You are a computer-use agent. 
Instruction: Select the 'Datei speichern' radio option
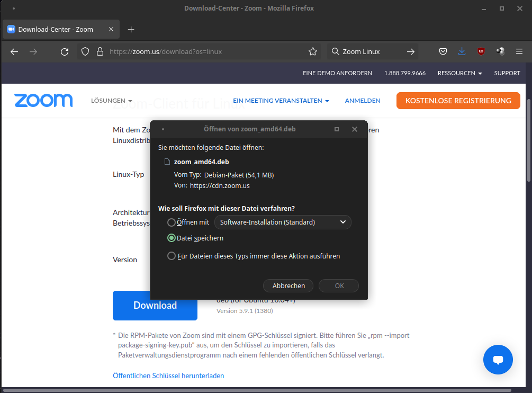[172, 238]
